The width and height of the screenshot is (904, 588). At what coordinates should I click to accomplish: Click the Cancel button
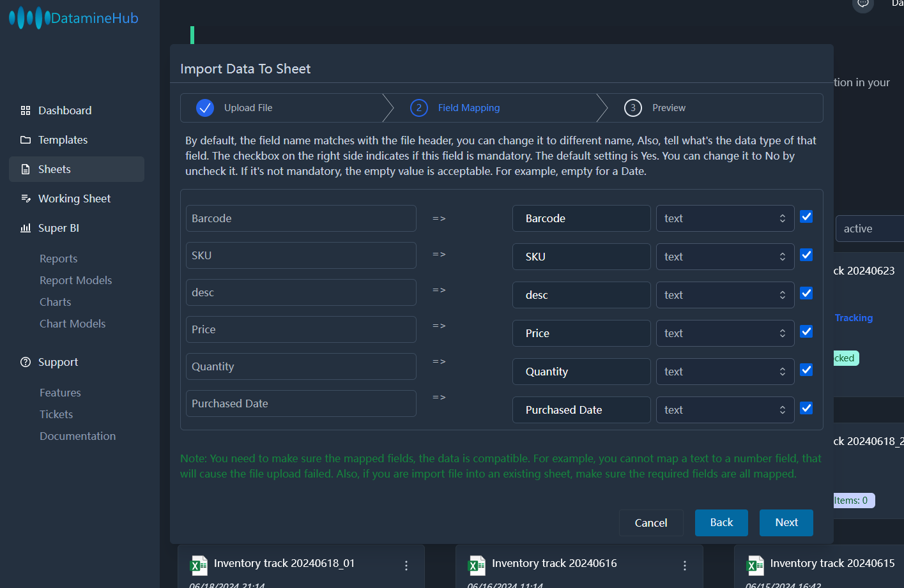pyautogui.click(x=651, y=523)
